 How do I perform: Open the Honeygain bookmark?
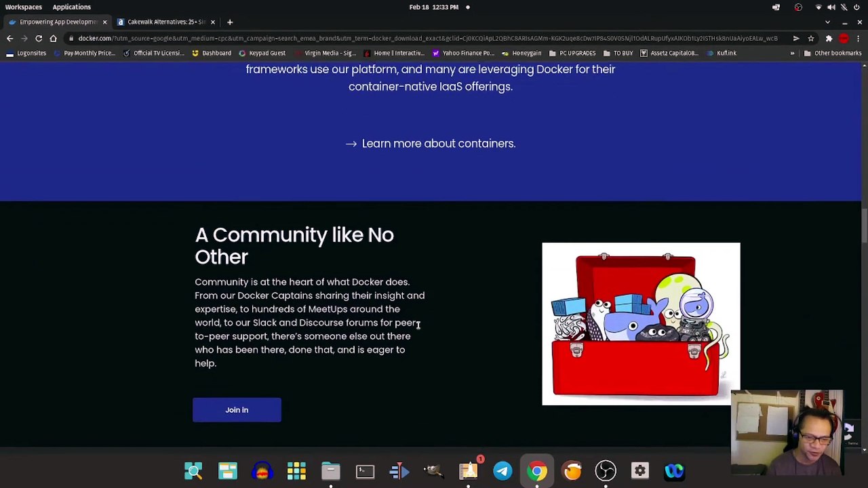pyautogui.click(x=521, y=53)
